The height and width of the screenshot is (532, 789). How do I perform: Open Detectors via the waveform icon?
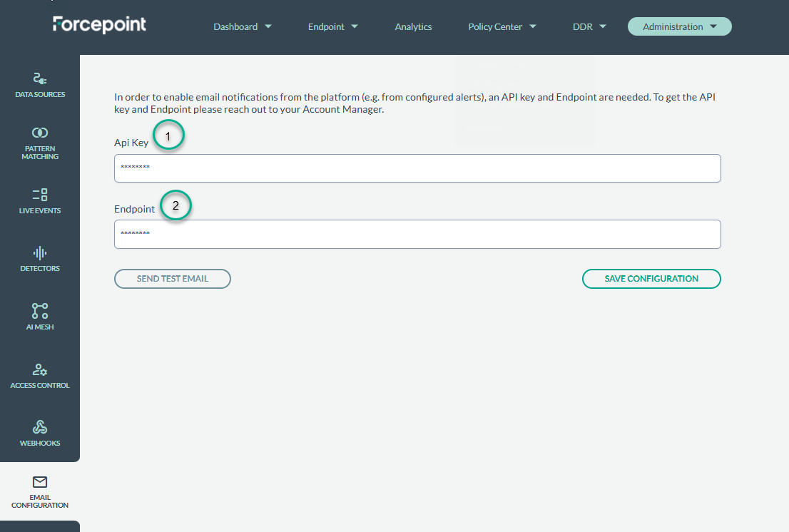40,253
